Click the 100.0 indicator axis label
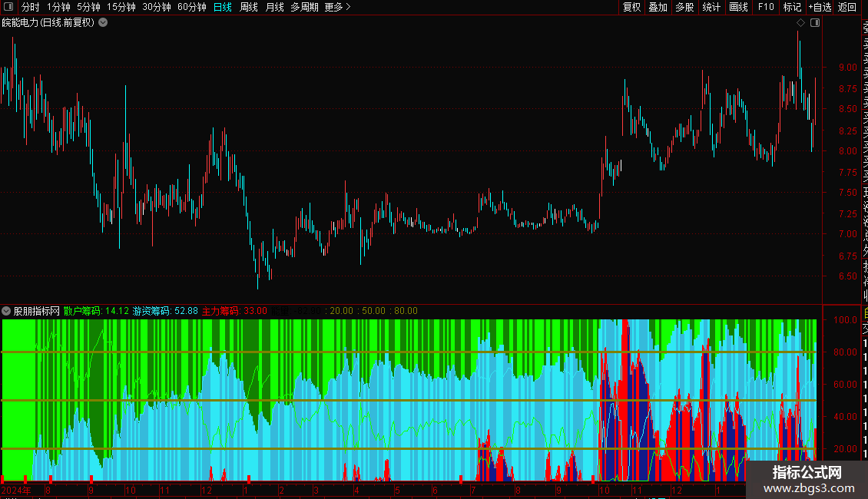 pyautogui.click(x=845, y=320)
